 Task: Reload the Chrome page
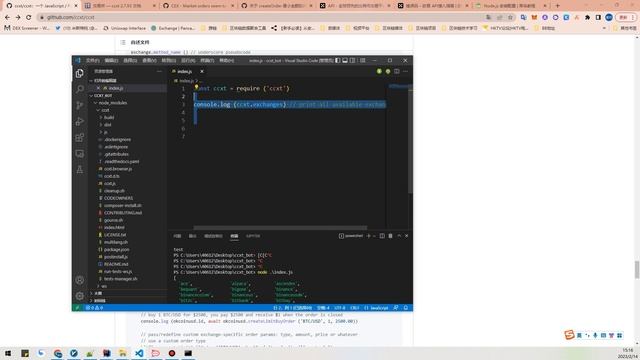point(29,18)
